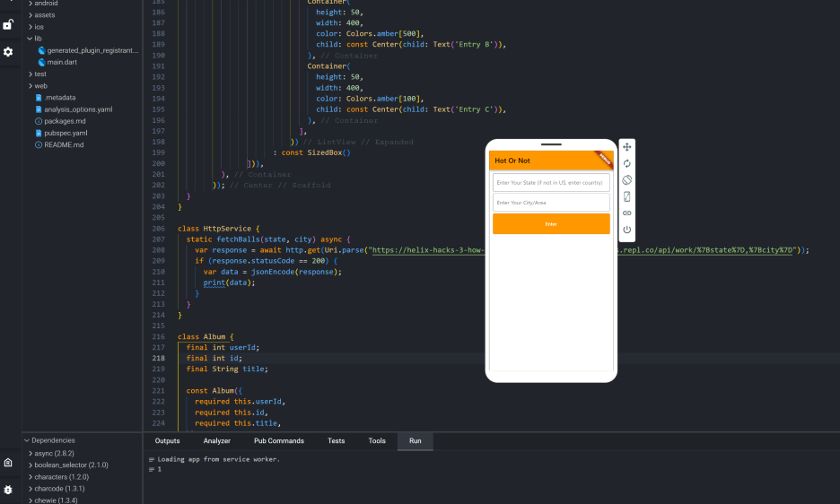Click the reload emulator refresh icon
The width and height of the screenshot is (840, 504).
[626, 163]
